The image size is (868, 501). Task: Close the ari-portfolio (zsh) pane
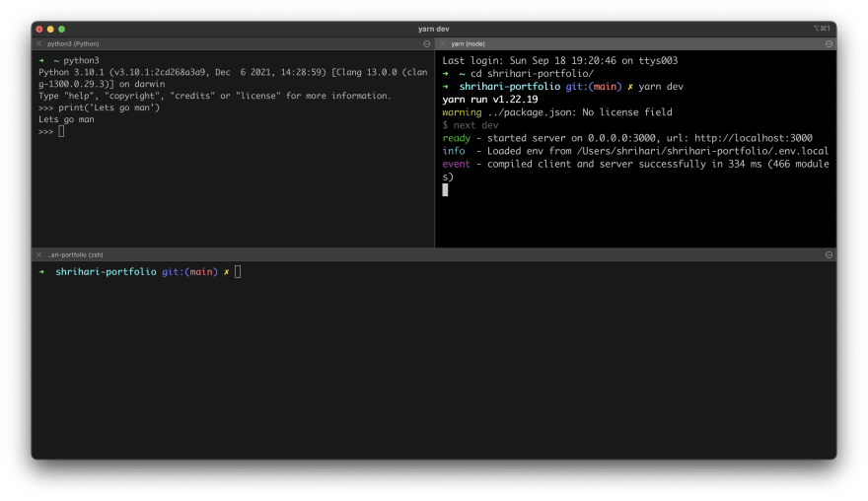click(38, 254)
